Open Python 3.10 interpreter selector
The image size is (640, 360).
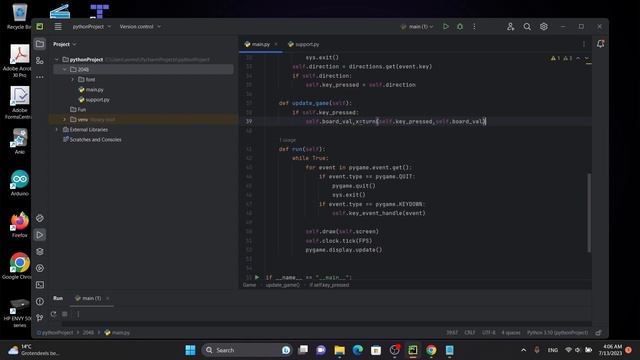pyautogui.click(x=557, y=333)
